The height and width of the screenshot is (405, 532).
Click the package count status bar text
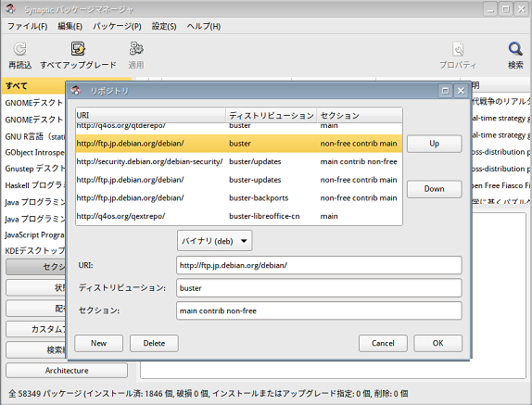point(208,394)
